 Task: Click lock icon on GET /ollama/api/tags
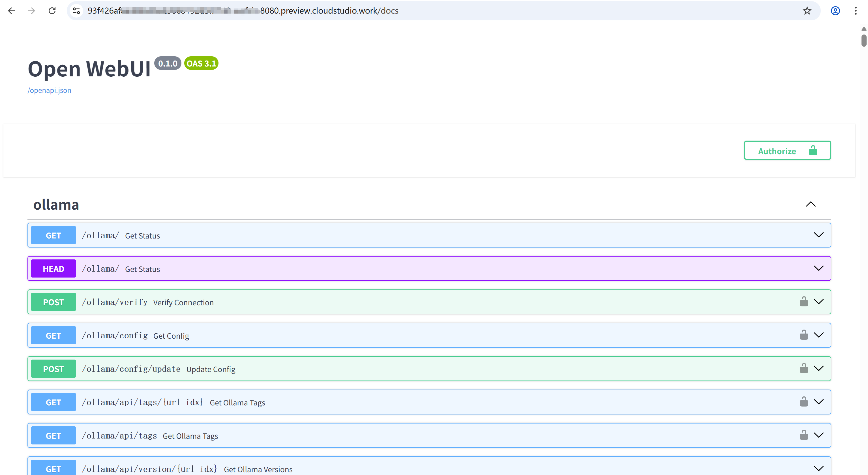(804, 435)
